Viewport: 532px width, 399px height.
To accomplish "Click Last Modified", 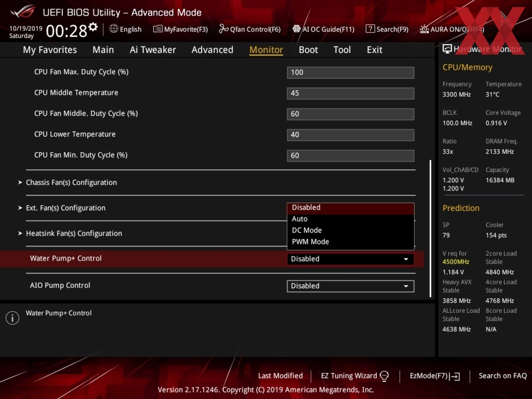I will click(280, 376).
